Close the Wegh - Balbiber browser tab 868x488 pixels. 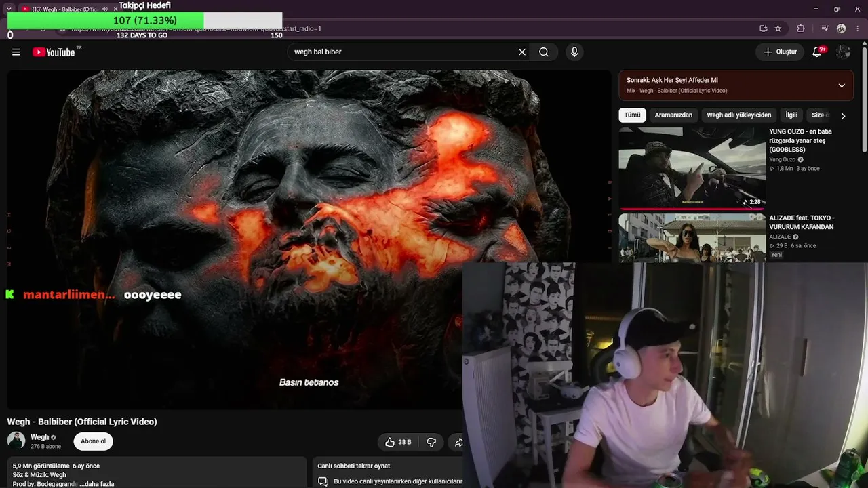coord(115,9)
